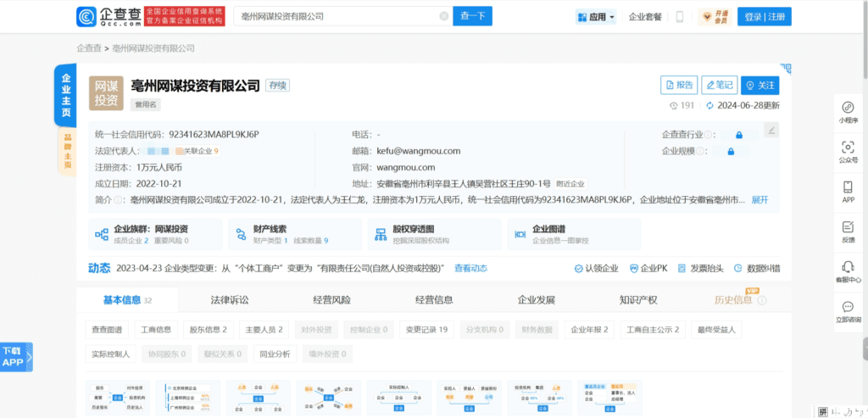Image resolution: width=868 pixels, height=418 pixels.
Task: Open the 应用 dropdown menu
Action: pos(596,17)
